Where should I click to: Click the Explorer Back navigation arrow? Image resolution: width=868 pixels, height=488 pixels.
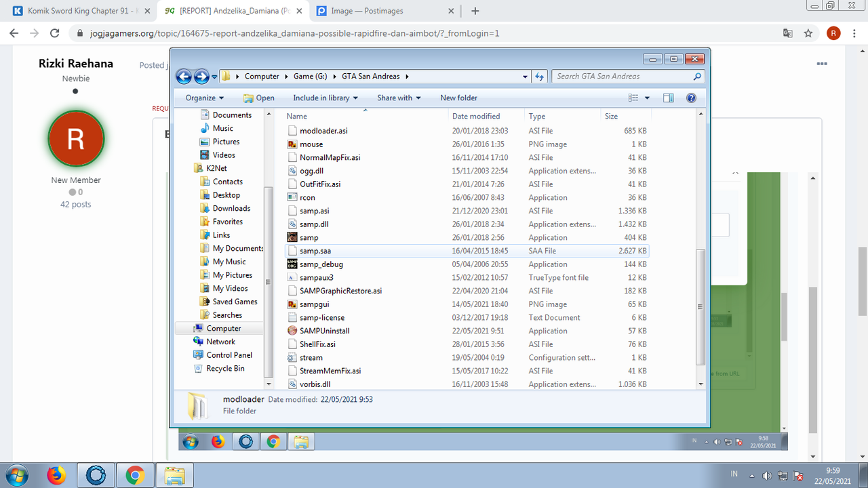click(184, 77)
